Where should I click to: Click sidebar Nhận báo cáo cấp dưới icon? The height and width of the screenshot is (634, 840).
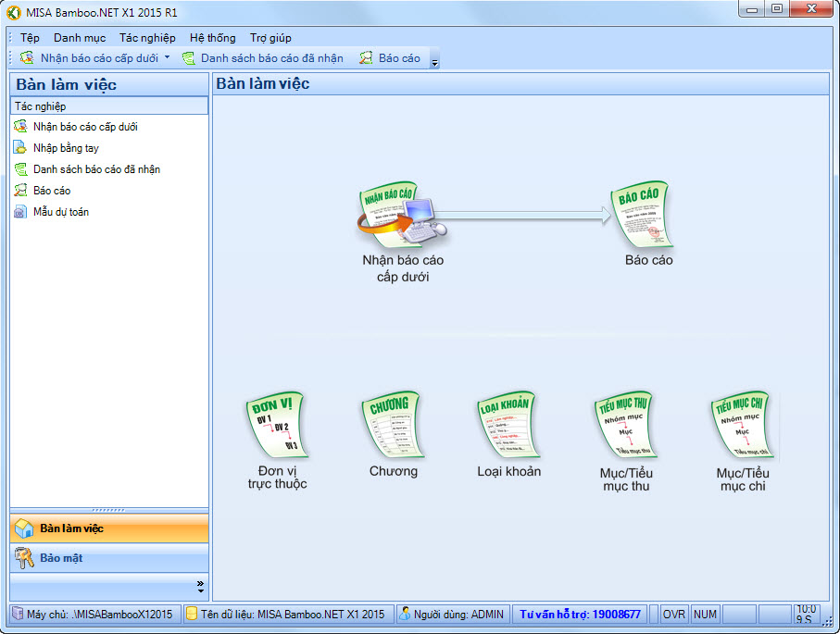(20, 127)
